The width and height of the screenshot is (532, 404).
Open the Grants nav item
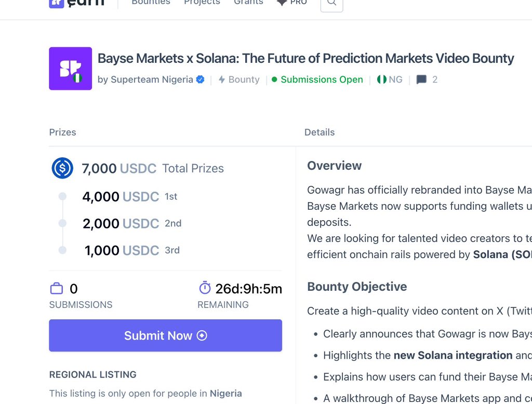248,3
